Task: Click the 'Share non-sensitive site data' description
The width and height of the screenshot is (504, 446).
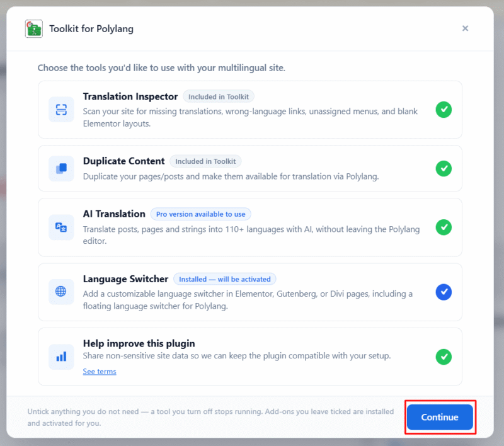Action: pos(237,356)
